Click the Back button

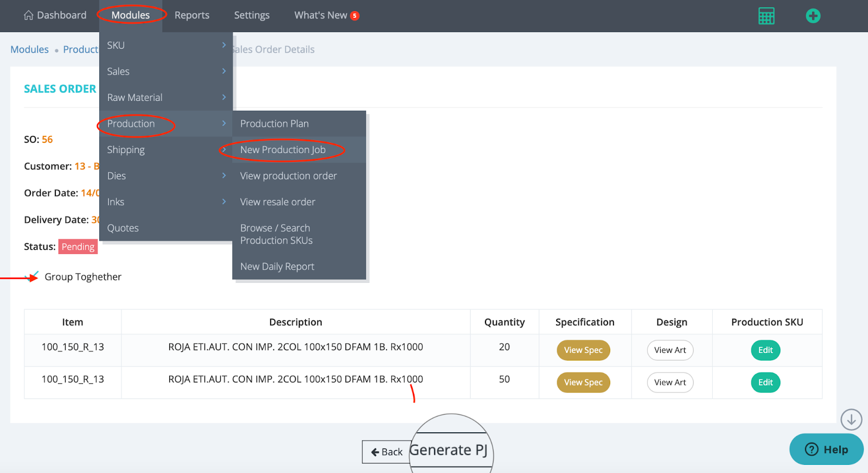(386, 452)
